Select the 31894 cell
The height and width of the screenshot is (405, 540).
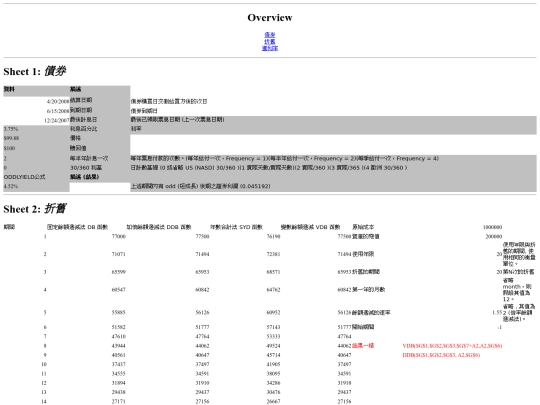pyautogui.click(x=118, y=383)
